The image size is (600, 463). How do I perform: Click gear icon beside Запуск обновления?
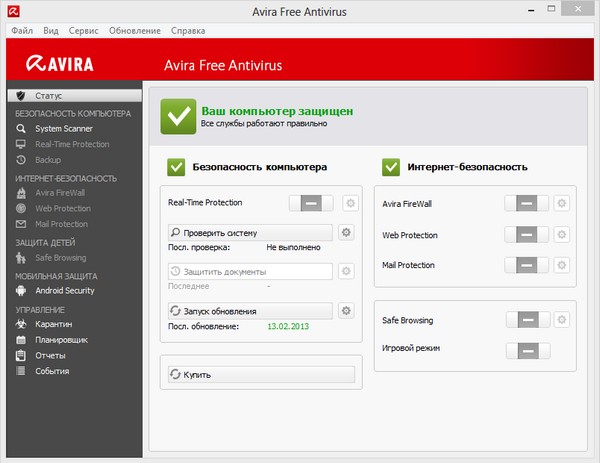[x=347, y=311]
